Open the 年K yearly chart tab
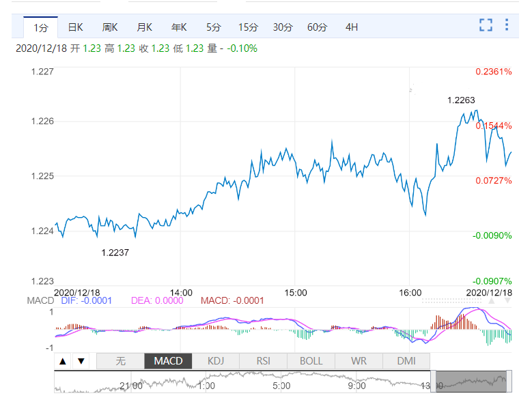532x400 pixels. [x=179, y=27]
